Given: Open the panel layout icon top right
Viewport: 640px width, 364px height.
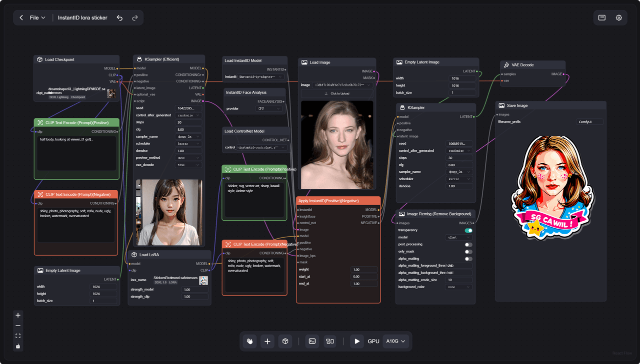Looking at the screenshot, I should (602, 17).
